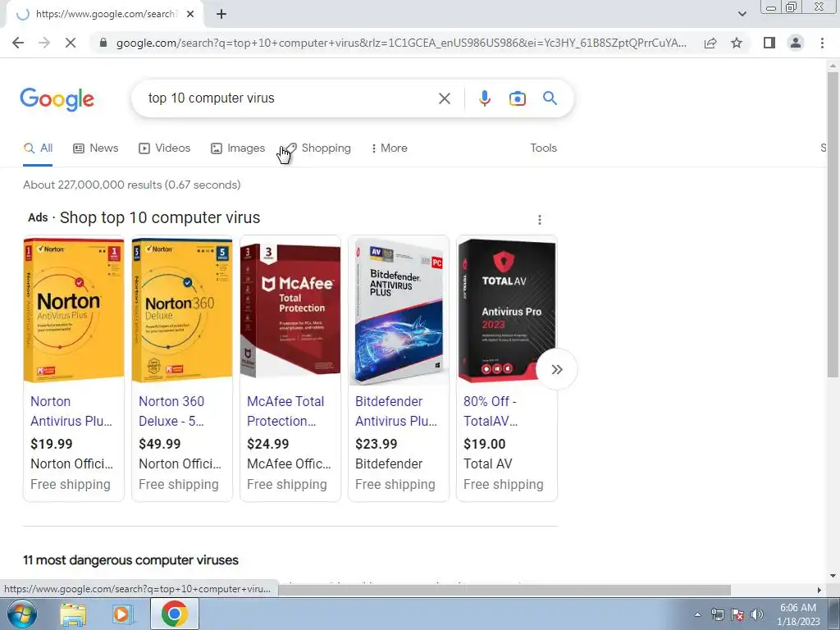Click the padlock site info icon
The width and height of the screenshot is (840, 630).
[x=103, y=43]
